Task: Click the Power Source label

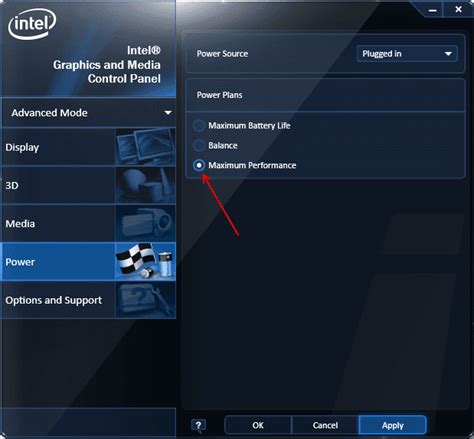Action: click(222, 54)
